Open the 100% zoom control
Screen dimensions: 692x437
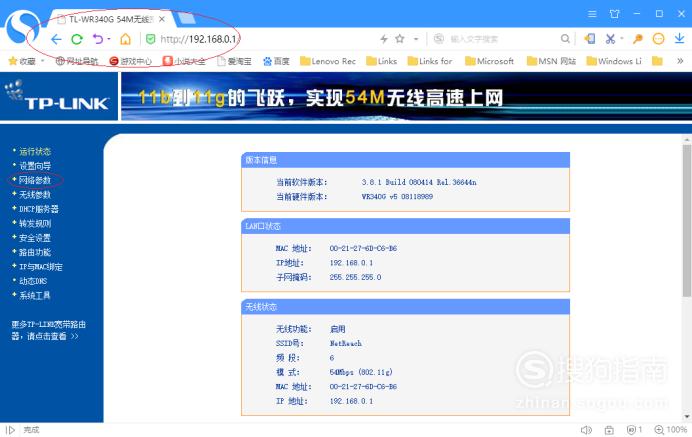point(670,429)
